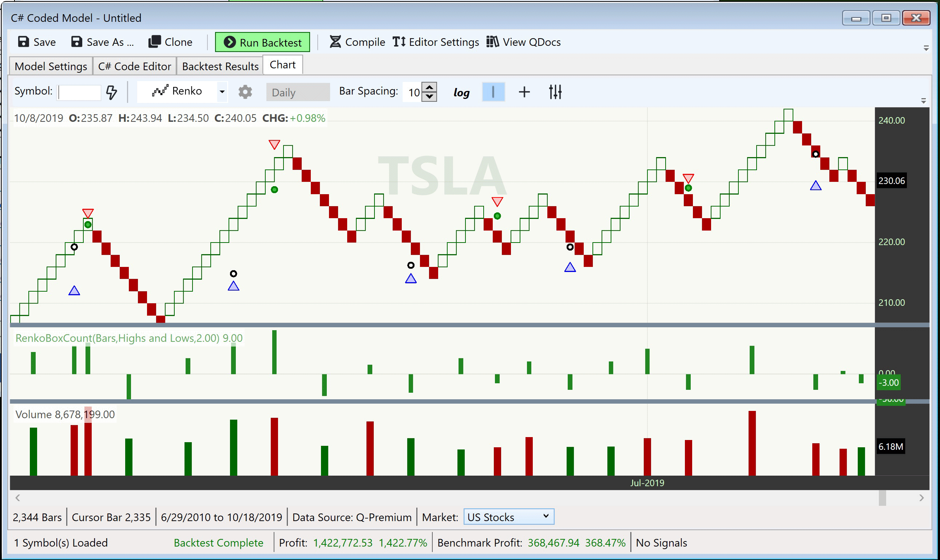Click the Bar Spacing value field
Image resolution: width=940 pixels, height=560 pixels.
(x=412, y=92)
